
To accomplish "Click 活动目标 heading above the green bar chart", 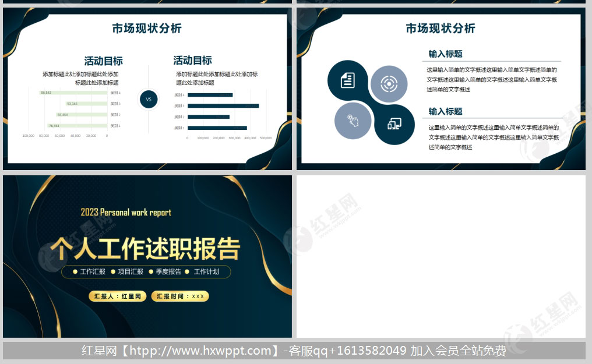I will pyautogui.click(x=103, y=61).
